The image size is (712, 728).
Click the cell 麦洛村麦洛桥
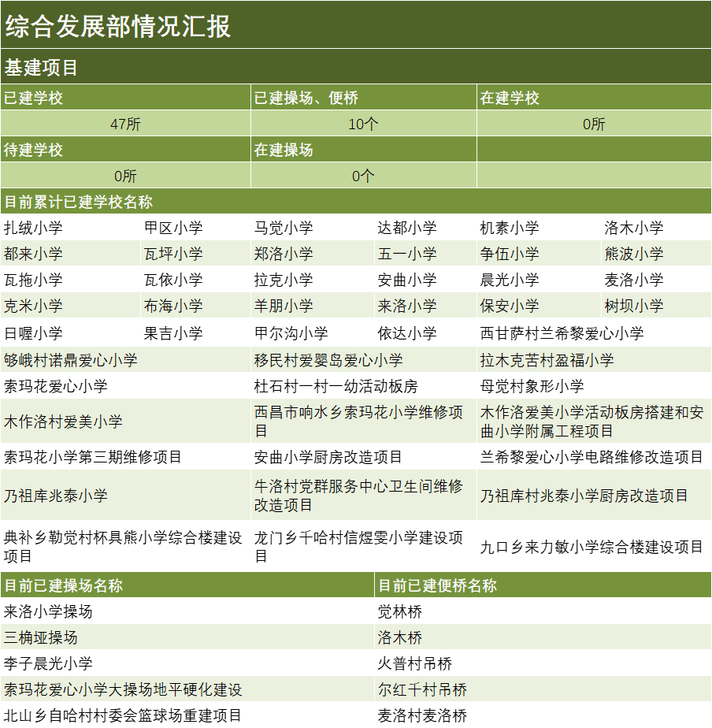543,715
